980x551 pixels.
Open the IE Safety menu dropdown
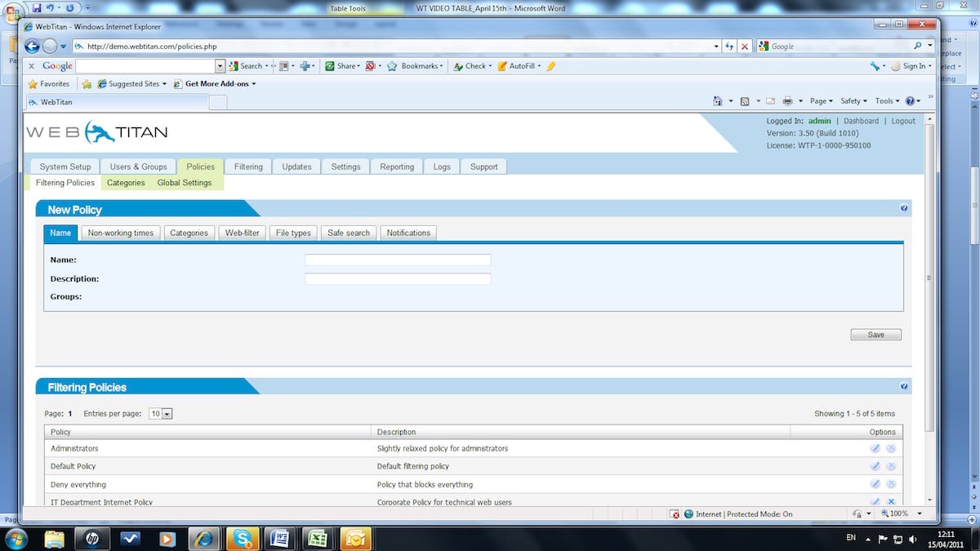click(x=854, y=101)
